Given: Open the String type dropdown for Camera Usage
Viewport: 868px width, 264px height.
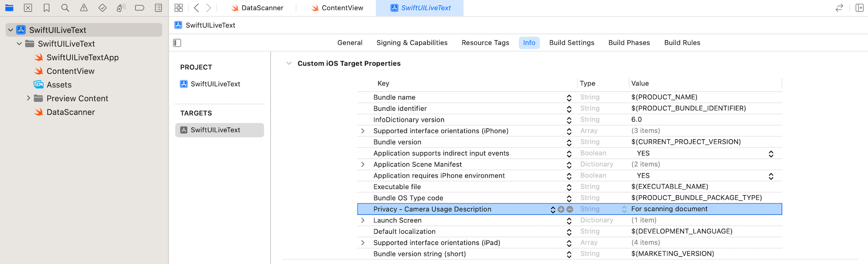Looking at the screenshot, I should (x=624, y=209).
